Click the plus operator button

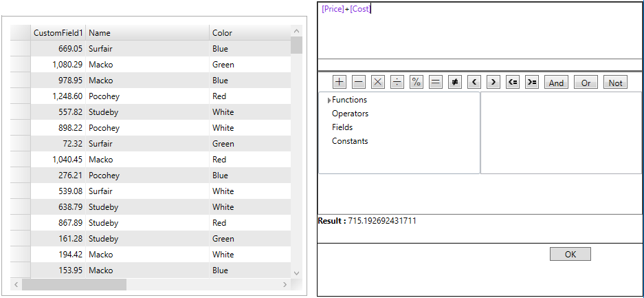click(340, 82)
